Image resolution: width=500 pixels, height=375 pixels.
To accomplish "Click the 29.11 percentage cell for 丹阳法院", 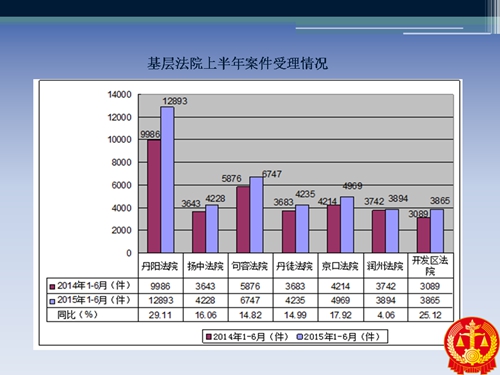I will (x=160, y=315).
